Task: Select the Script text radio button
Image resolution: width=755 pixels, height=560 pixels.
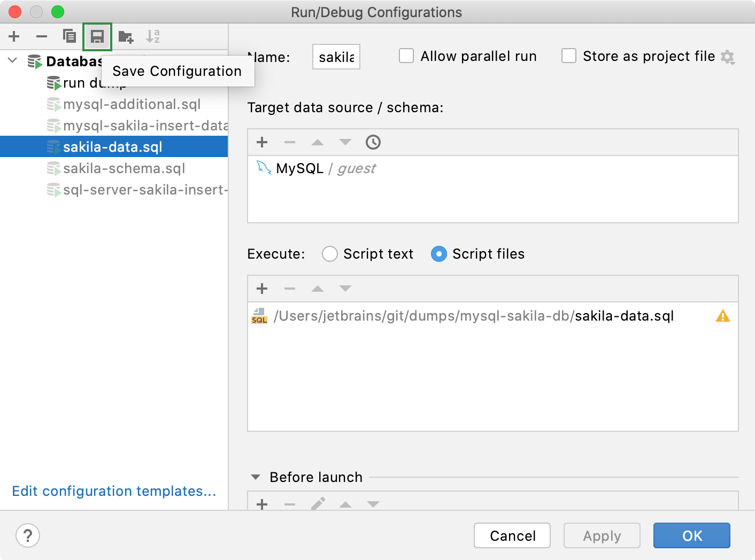Action: click(x=330, y=254)
